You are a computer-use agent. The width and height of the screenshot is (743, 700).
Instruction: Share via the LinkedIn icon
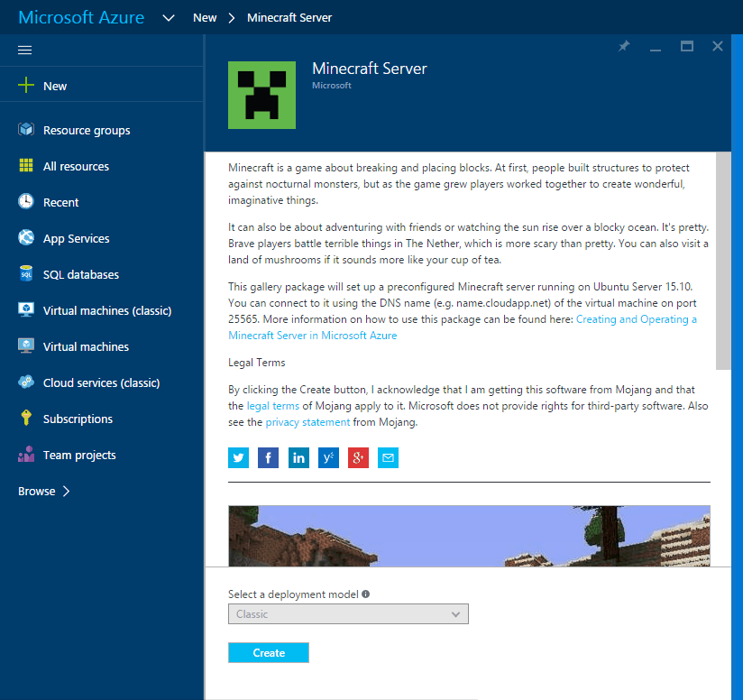[x=298, y=458]
